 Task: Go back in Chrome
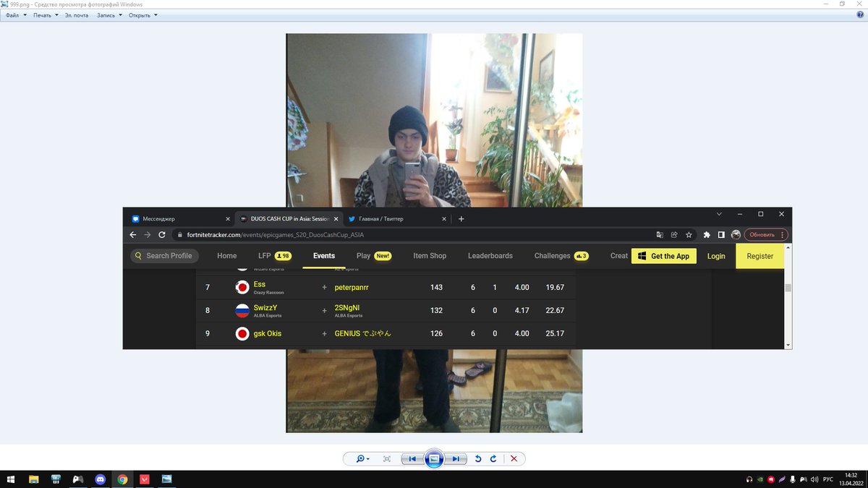133,235
